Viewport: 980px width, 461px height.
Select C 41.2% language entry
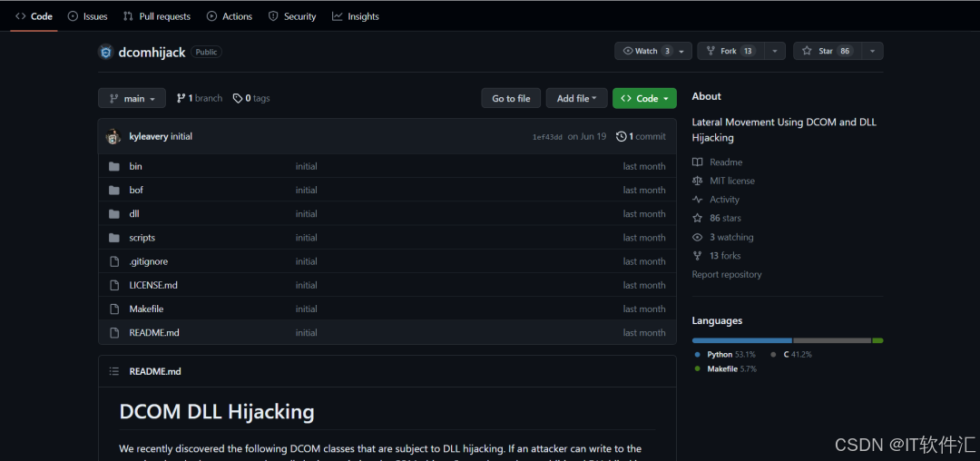pos(791,354)
